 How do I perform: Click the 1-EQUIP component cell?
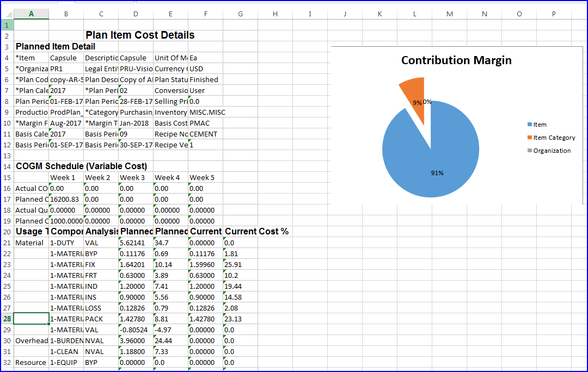(x=66, y=362)
